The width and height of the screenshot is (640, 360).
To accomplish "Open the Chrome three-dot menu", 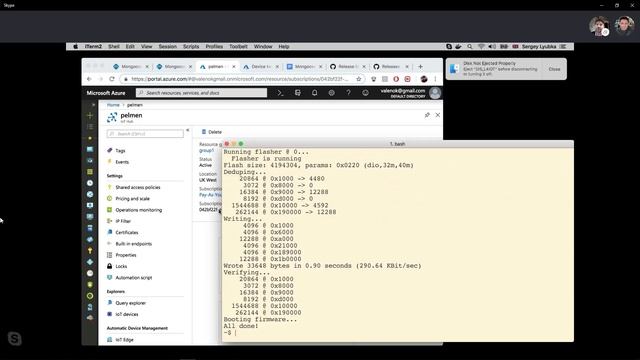I will click(435, 79).
